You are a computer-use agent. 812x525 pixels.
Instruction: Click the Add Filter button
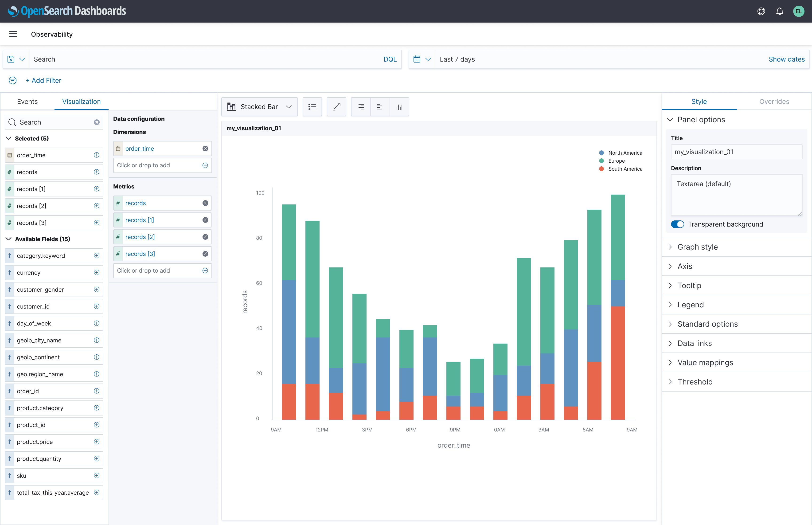pos(44,80)
